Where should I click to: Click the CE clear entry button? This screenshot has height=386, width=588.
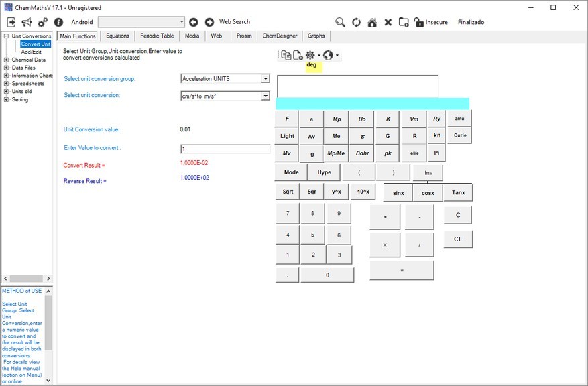pos(458,239)
